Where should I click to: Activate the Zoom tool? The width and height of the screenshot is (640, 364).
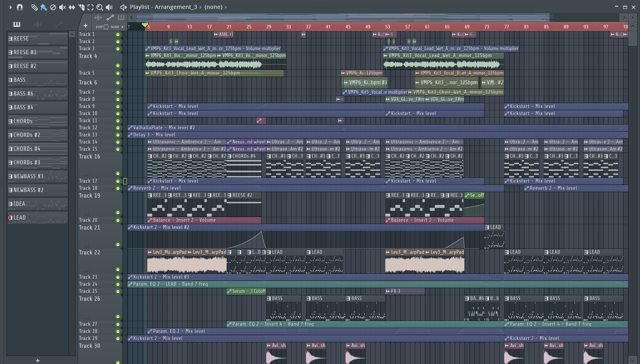[100, 7]
